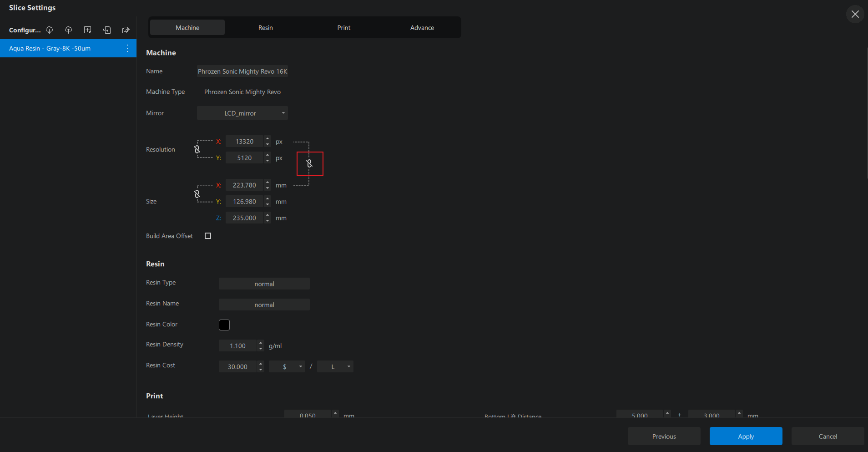
Task: Click the machine Name input field
Action: 242,71
